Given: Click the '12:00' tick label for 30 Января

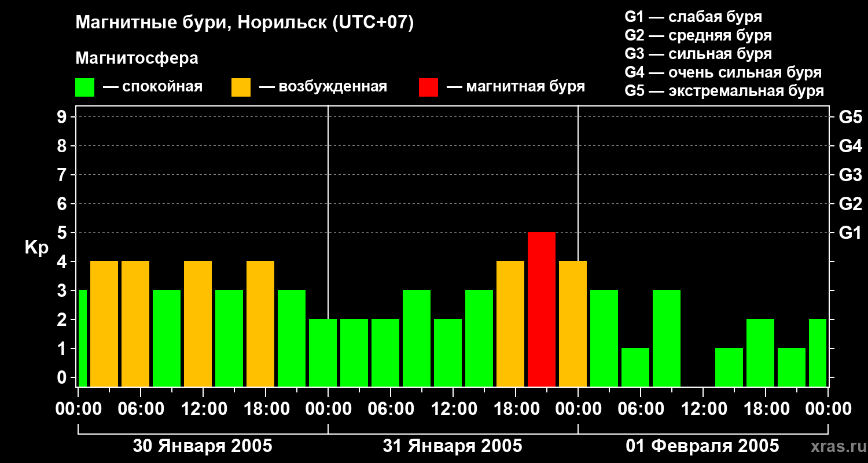Looking at the screenshot, I should tap(203, 409).
